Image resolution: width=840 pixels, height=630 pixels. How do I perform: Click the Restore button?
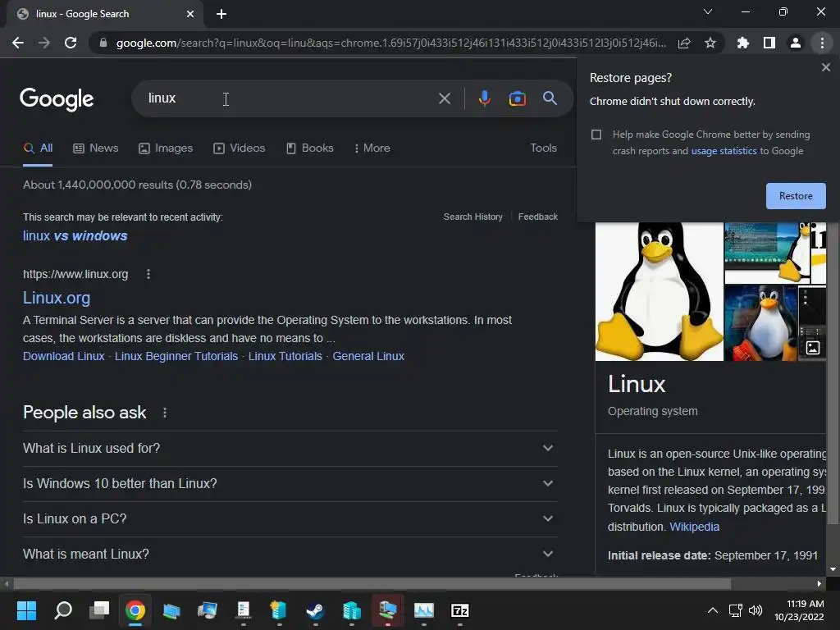click(796, 196)
